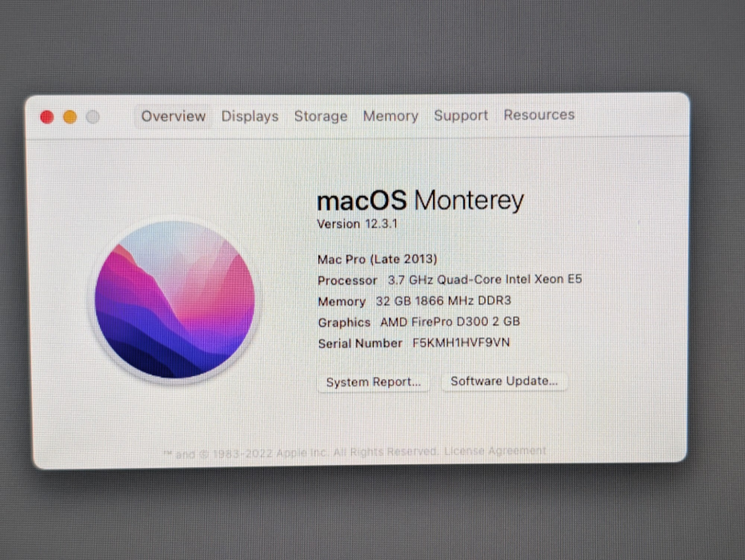Click graphics value AMD FirePro D300 2 GB
This screenshot has width=745, height=560.
(x=450, y=322)
